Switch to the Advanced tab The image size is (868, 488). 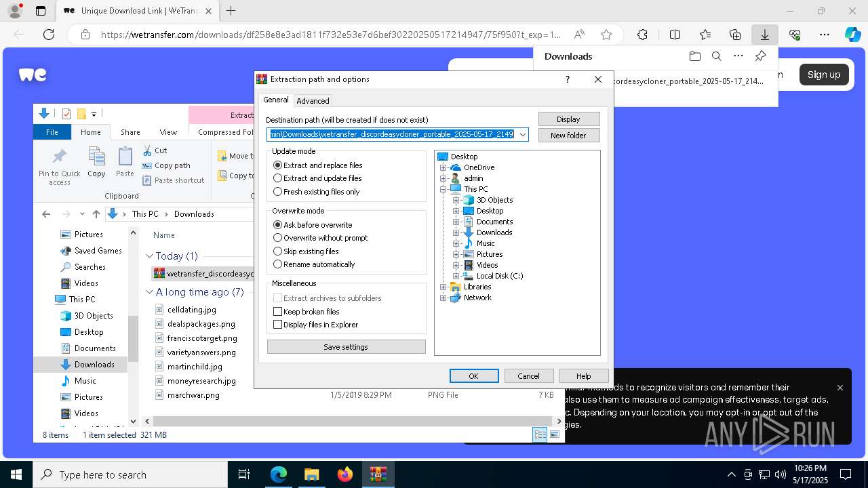313,100
